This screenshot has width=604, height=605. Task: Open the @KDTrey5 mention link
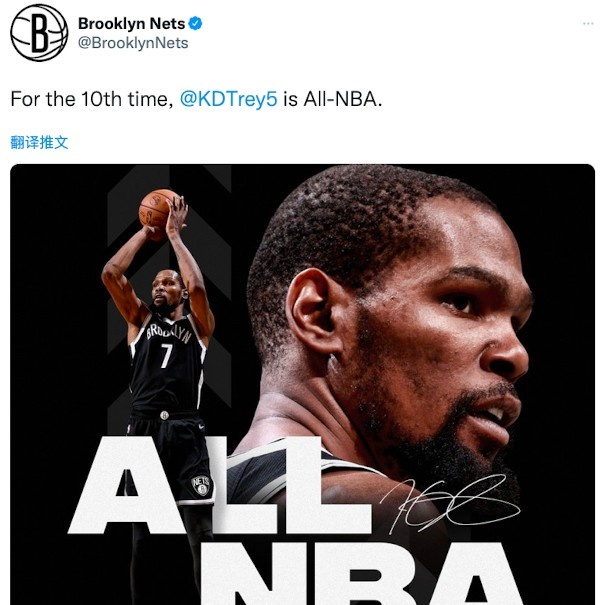coord(228,99)
